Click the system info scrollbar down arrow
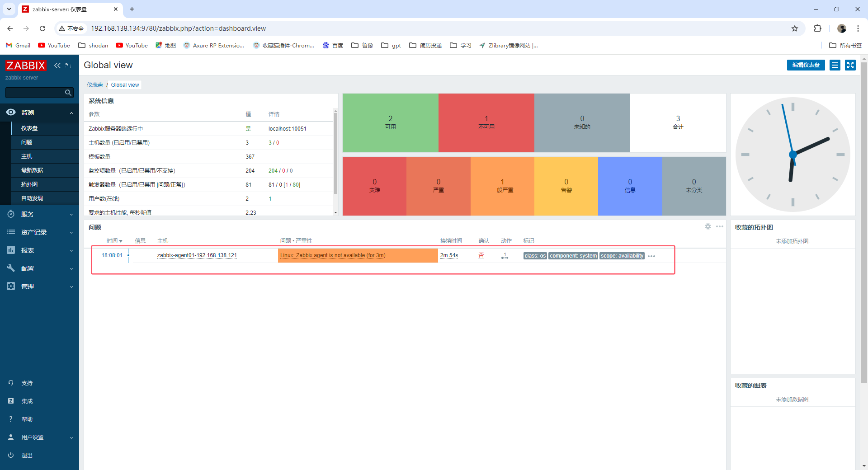 click(x=335, y=212)
